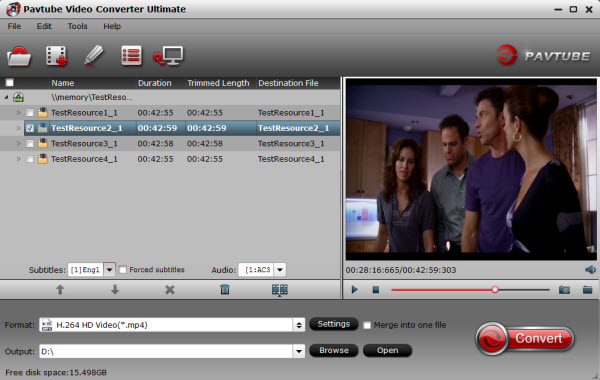Open the Edit menu
Image resolution: width=600 pixels, height=380 pixels.
[x=44, y=26]
